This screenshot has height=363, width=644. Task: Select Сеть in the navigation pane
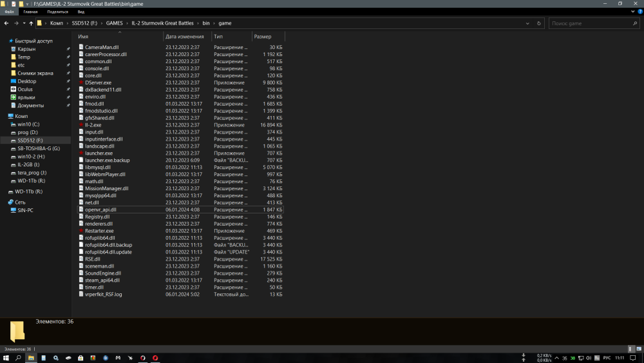20,202
